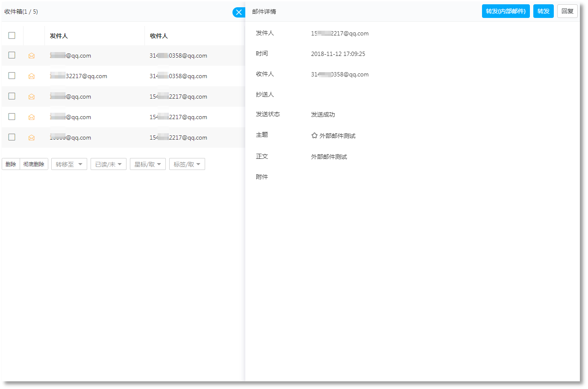Viewport: 588px width, 389px height.
Task: Expand the 已读/未 dropdown
Action: pyautogui.click(x=108, y=164)
